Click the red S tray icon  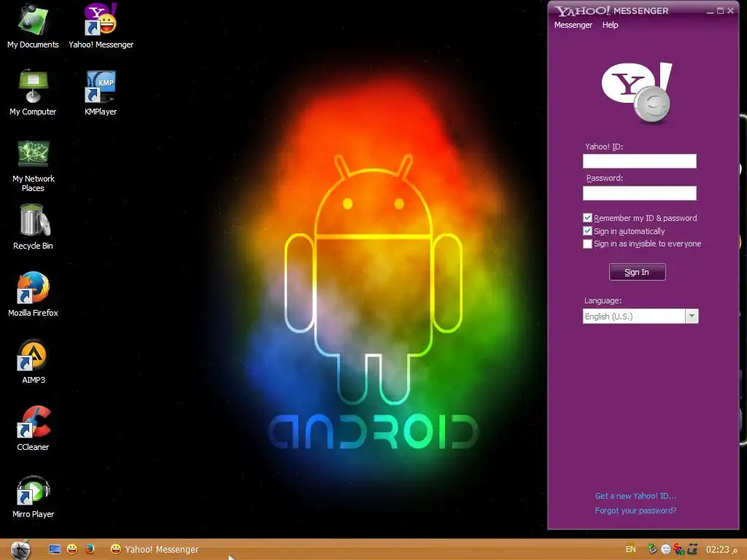point(679,550)
